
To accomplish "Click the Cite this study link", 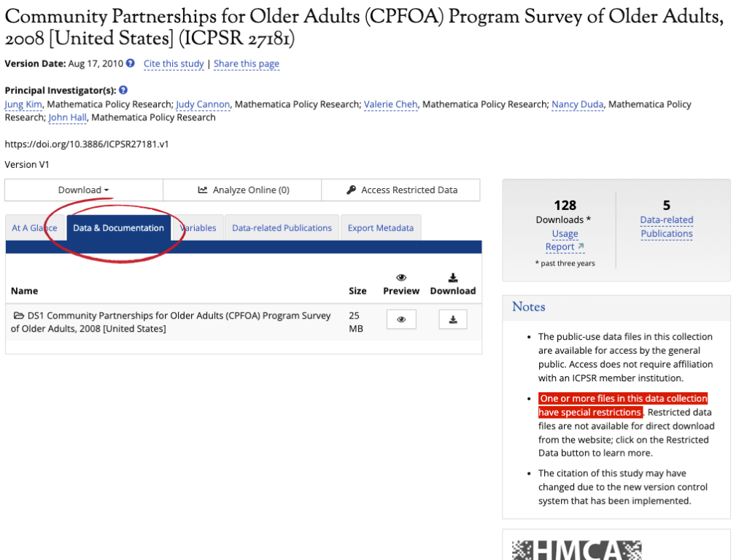I will [x=174, y=64].
